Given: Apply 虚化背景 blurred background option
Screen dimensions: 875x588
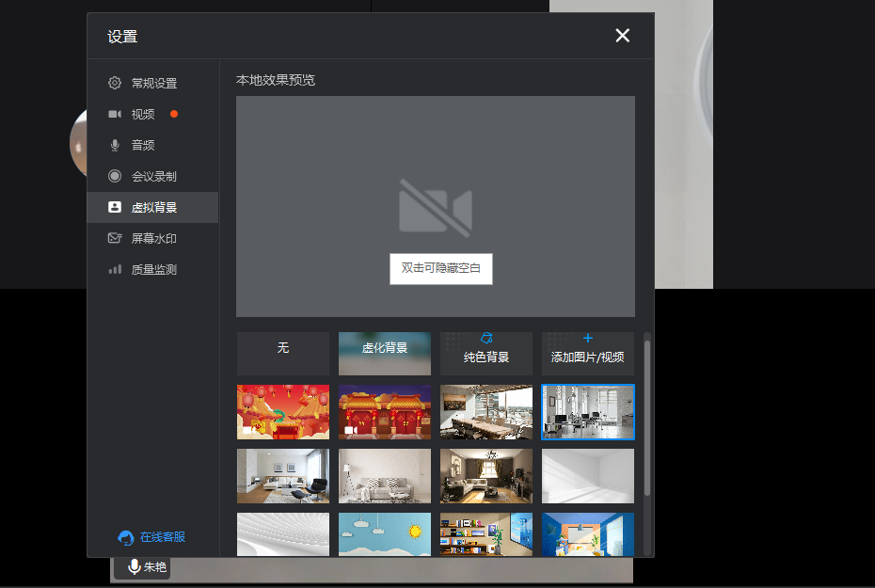Looking at the screenshot, I should (385, 354).
